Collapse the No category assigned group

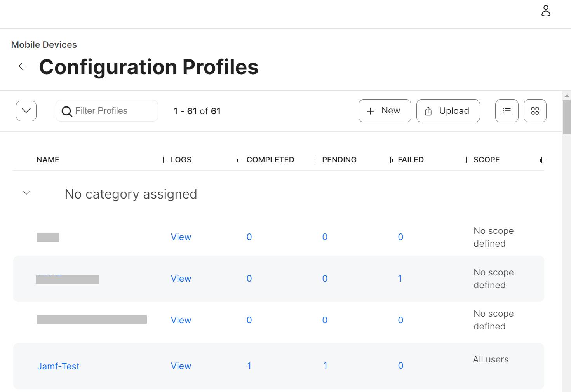tap(26, 193)
